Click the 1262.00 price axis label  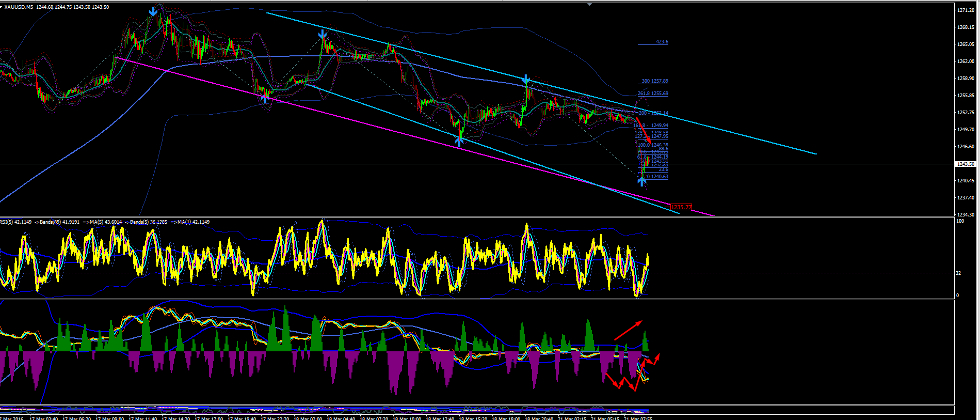pyautogui.click(x=966, y=61)
